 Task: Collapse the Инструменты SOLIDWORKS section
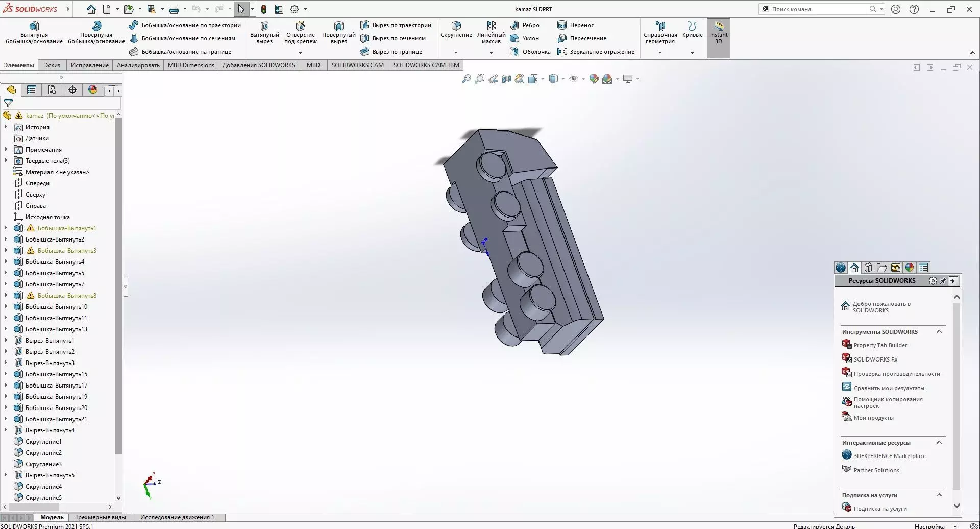point(939,332)
